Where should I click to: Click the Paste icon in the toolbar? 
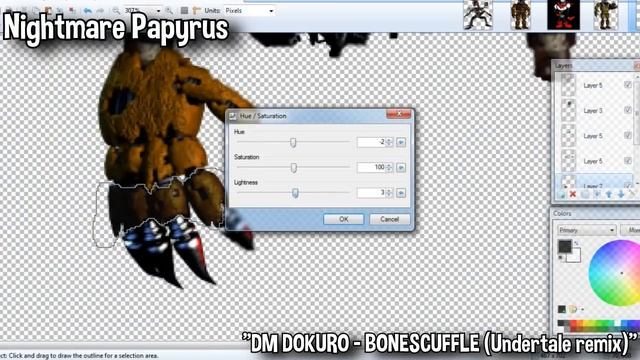48,11
